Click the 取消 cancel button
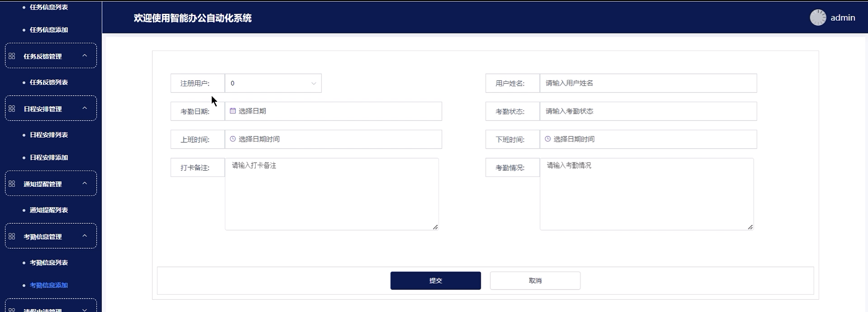 pos(535,281)
